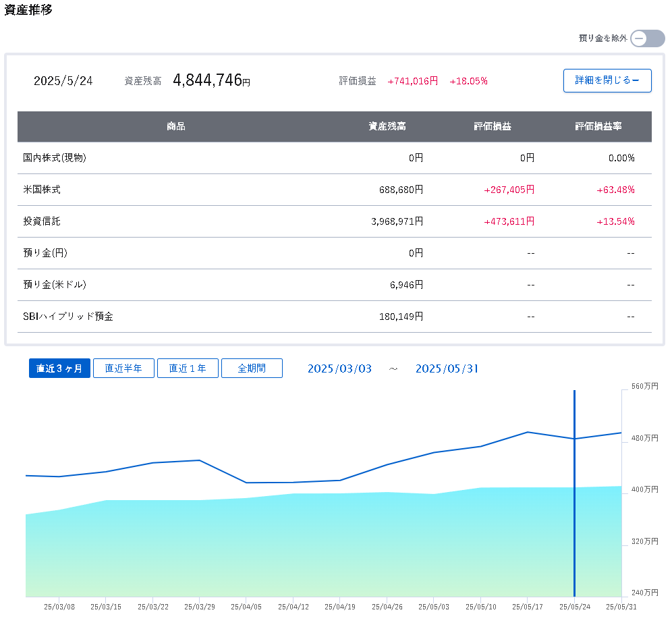
Task: Click the 資産推移 page heading
Action: [x=28, y=9]
